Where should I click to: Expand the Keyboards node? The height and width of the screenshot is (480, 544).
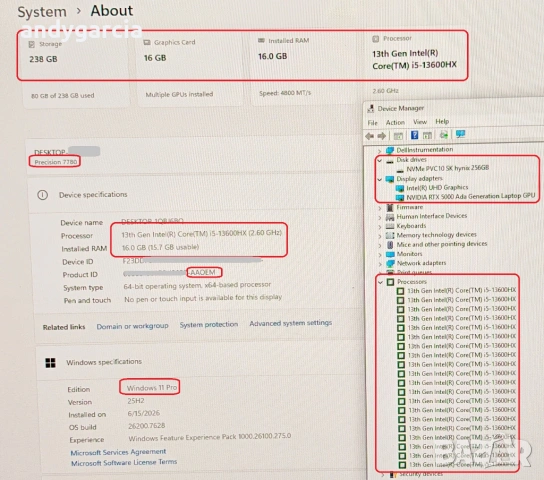tap(380, 227)
